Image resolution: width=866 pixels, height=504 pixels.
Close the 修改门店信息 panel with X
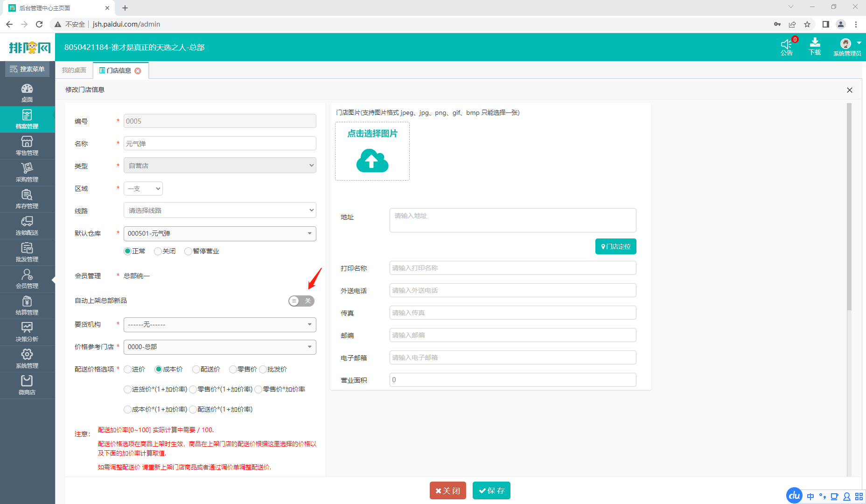click(850, 90)
